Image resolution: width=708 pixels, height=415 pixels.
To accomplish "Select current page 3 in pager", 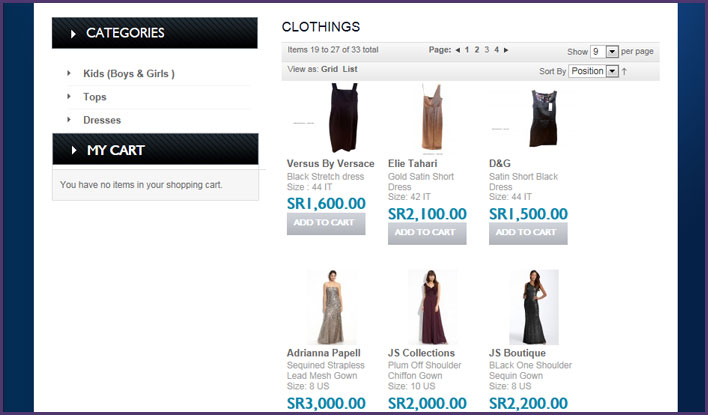I will pos(487,50).
